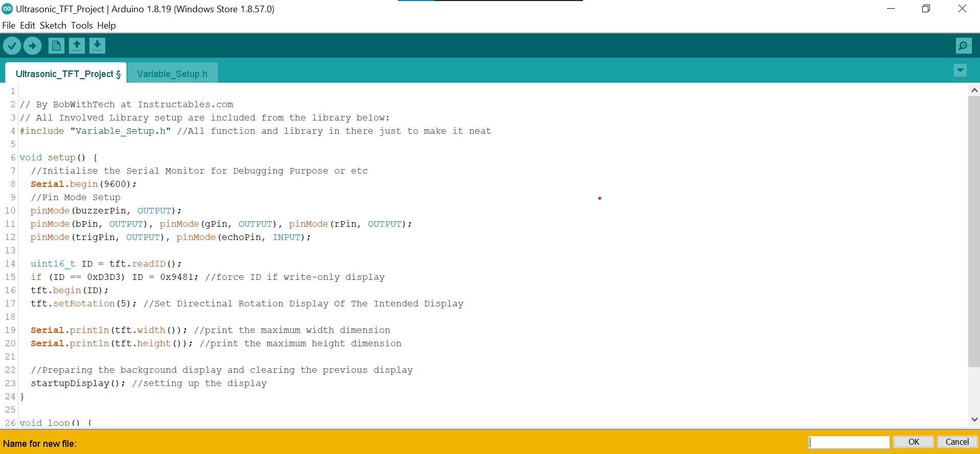Click on '#include "Variable_Setup.h"' text

(x=96, y=131)
